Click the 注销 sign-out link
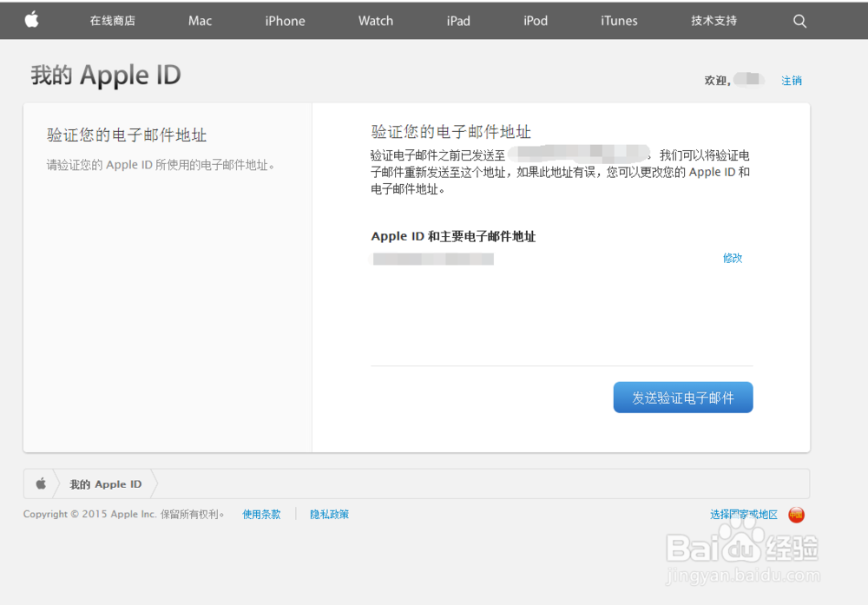 (x=792, y=81)
